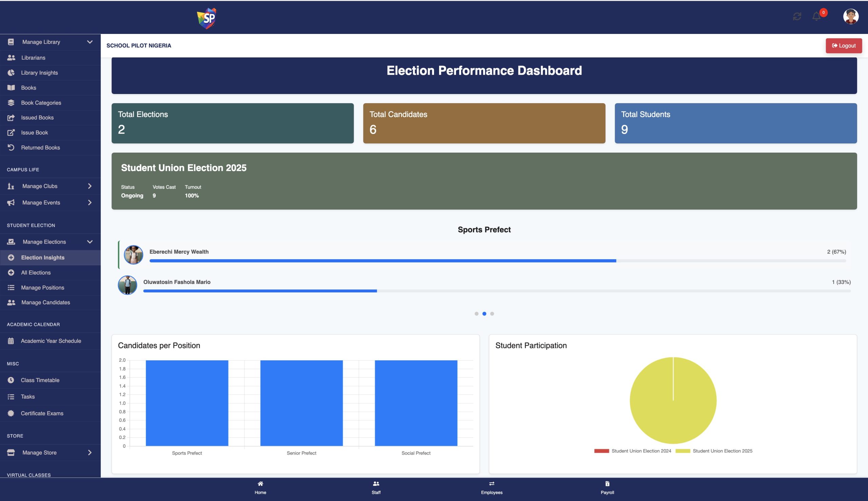868x501 pixels.
Task: Select the third carousel dot indicator
Action: click(x=492, y=313)
